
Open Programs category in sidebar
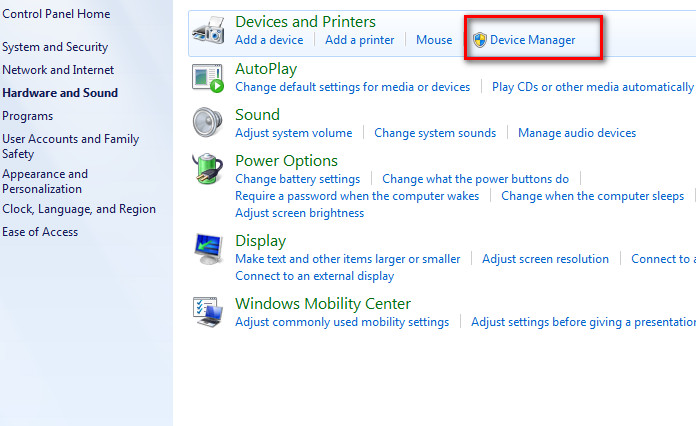point(28,116)
